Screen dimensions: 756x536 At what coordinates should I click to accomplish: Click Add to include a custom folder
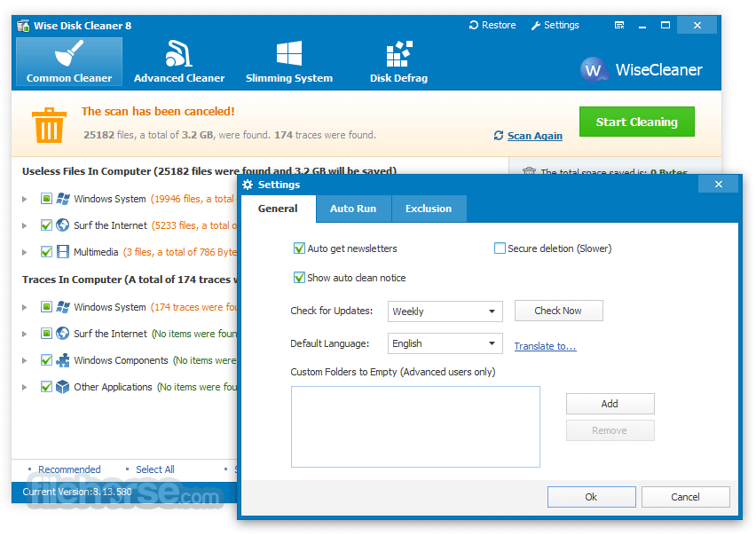pos(610,404)
